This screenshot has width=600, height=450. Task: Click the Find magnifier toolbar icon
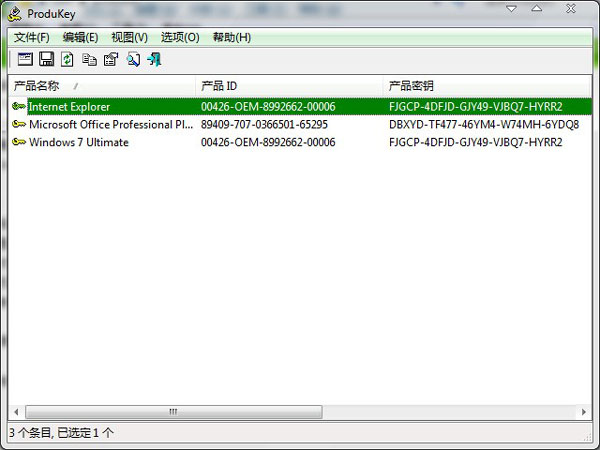point(133,60)
